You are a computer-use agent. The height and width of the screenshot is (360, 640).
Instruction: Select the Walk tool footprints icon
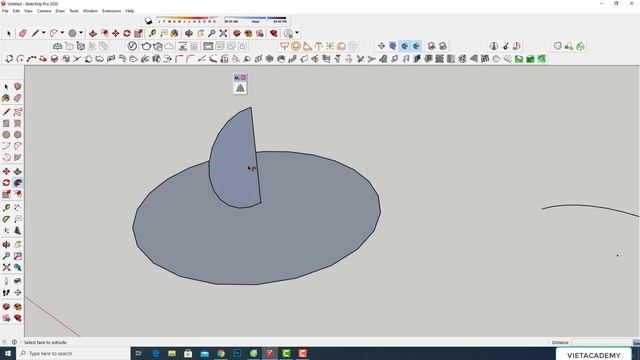point(6,293)
